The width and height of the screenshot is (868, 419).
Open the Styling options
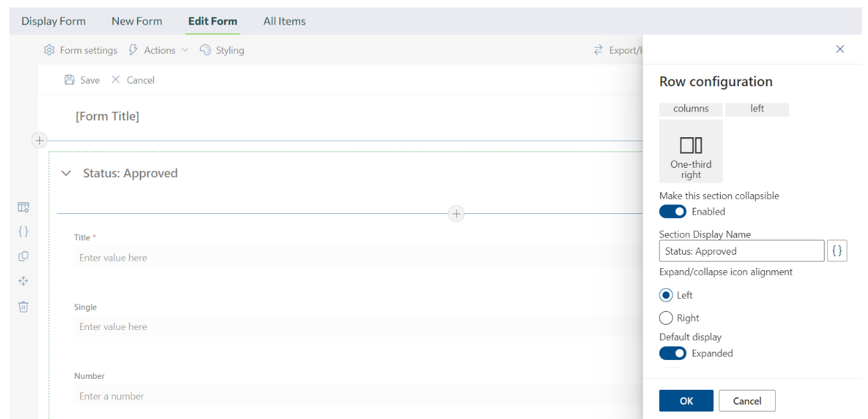(222, 50)
